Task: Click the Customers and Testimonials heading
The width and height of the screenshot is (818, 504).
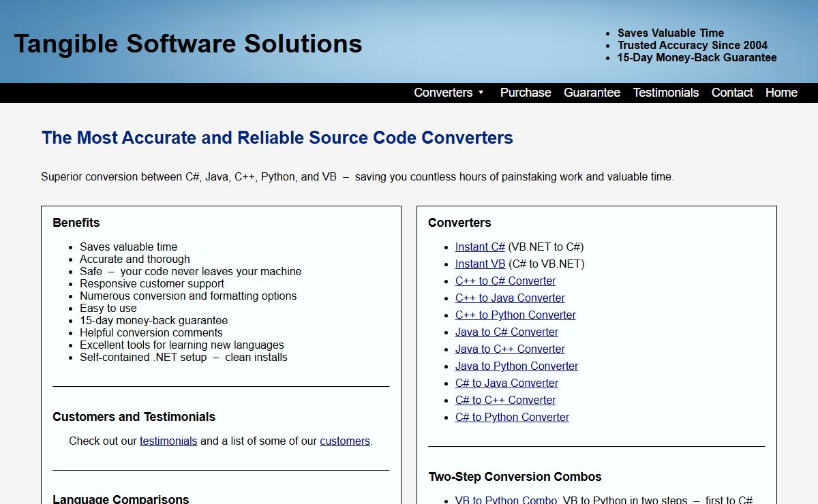Action: pyautogui.click(x=134, y=417)
